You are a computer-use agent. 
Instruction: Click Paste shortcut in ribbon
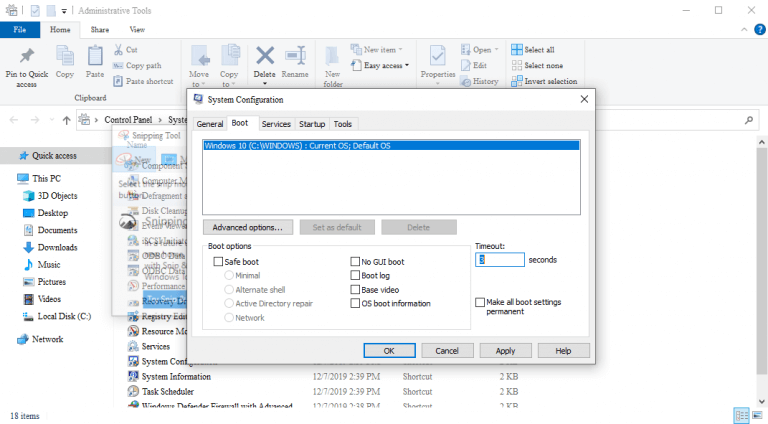click(x=144, y=81)
